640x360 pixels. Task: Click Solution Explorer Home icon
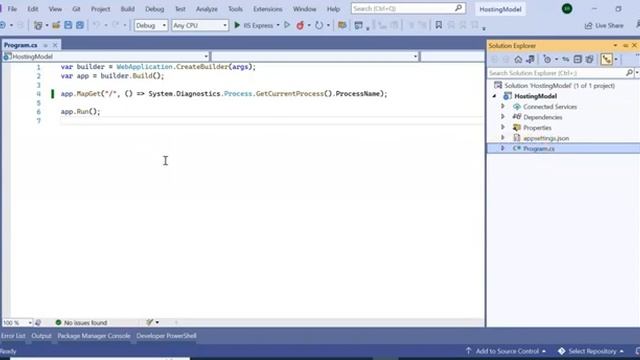click(518, 60)
